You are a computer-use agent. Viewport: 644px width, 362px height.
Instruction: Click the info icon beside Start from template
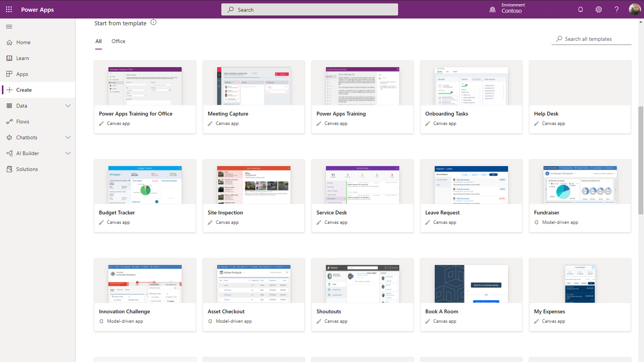click(x=154, y=22)
